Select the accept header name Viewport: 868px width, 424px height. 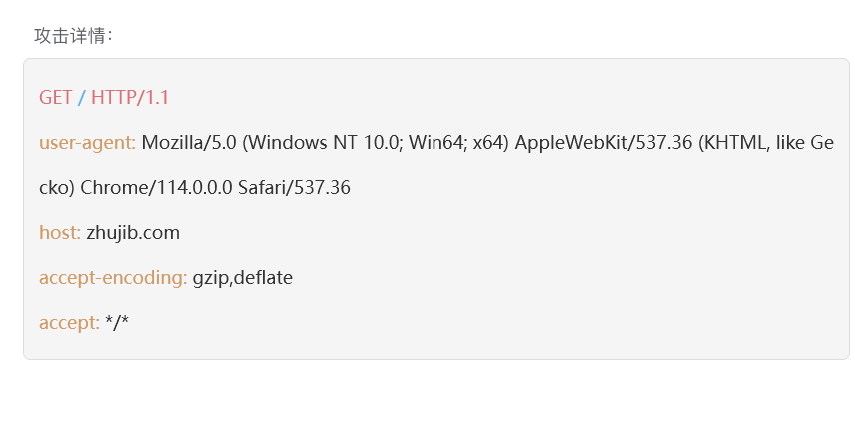click(x=69, y=323)
